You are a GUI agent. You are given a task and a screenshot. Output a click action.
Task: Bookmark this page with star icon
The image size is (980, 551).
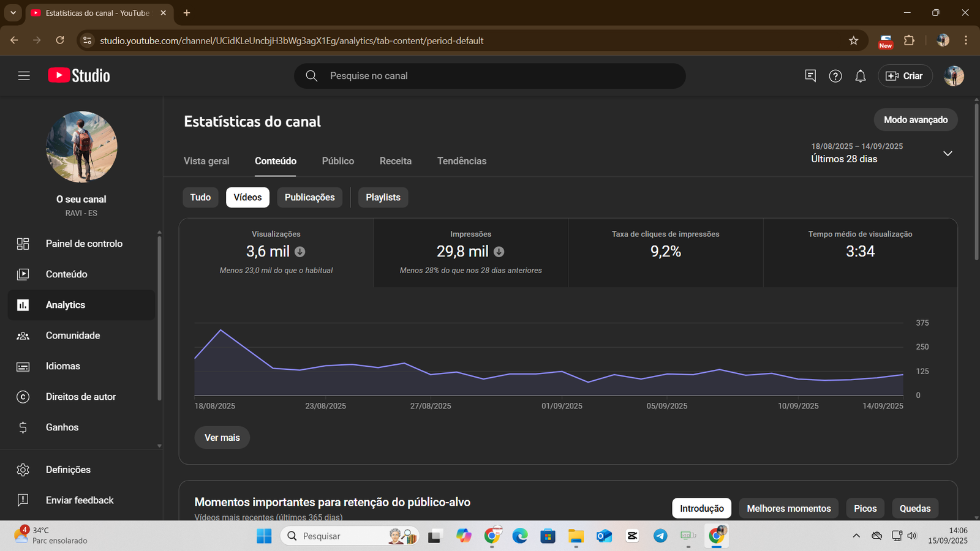[x=853, y=40]
